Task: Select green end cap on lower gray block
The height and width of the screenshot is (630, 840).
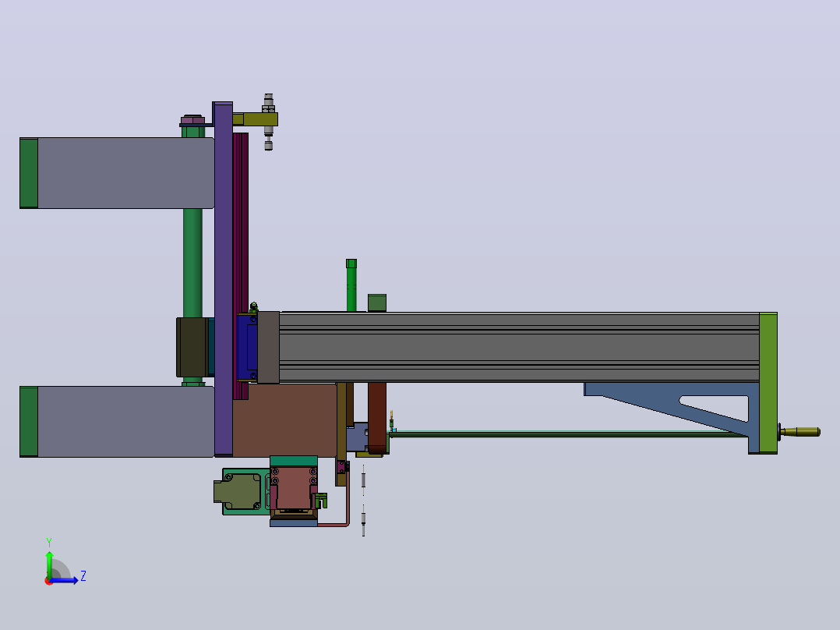Action: click(29, 422)
